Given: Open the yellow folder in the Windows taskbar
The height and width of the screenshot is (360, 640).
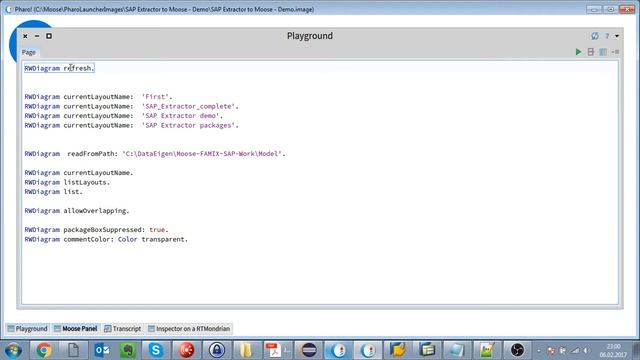Looking at the screenshot, I should [x=246, y=350].
